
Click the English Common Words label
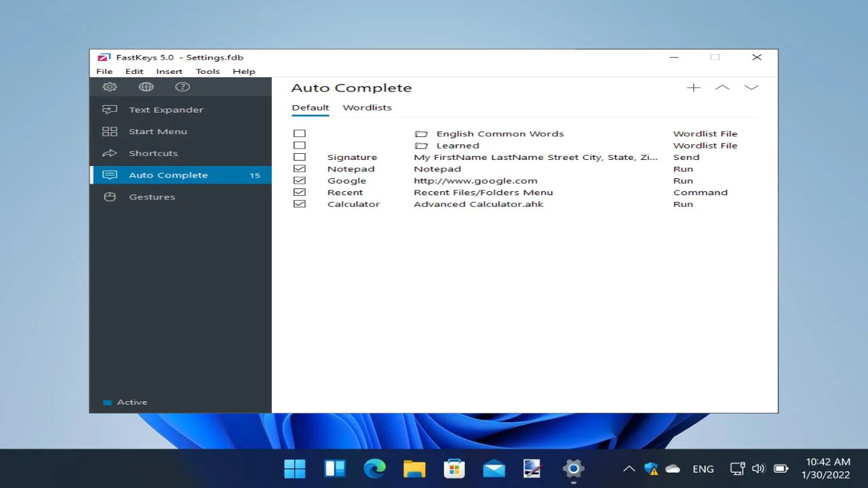pos(500,134)
